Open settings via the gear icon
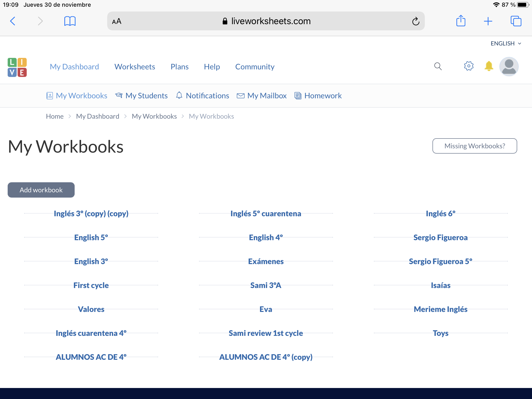 (x=469, y=66)
